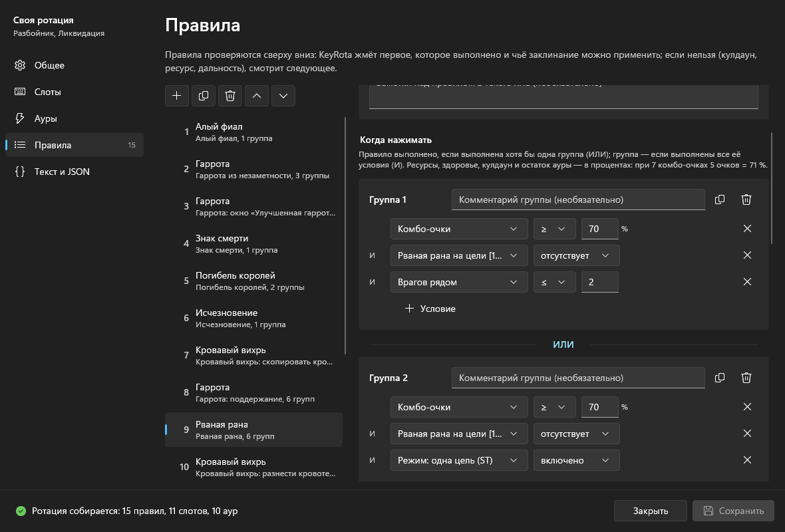Viewport: 785px width, 532px height.
Task: Open Врагов рядом dropdown
Action: coord(459,282)
